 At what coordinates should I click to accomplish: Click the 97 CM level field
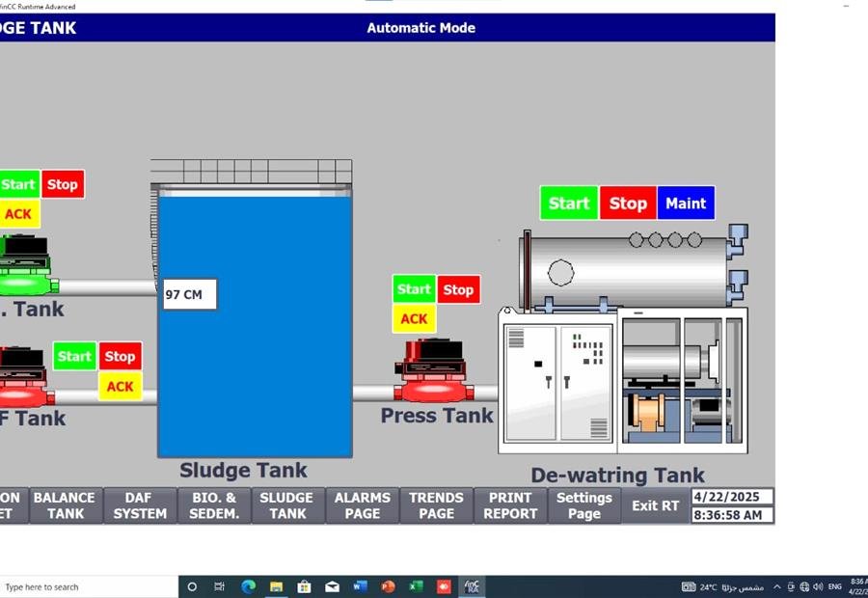coord(189,294)
